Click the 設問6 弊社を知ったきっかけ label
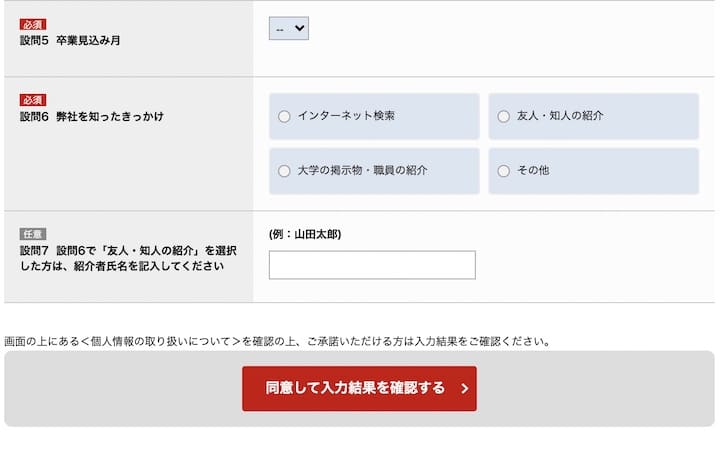Image resolution: width=720 pixels, height=464 pixels. [x=91, y=117]
